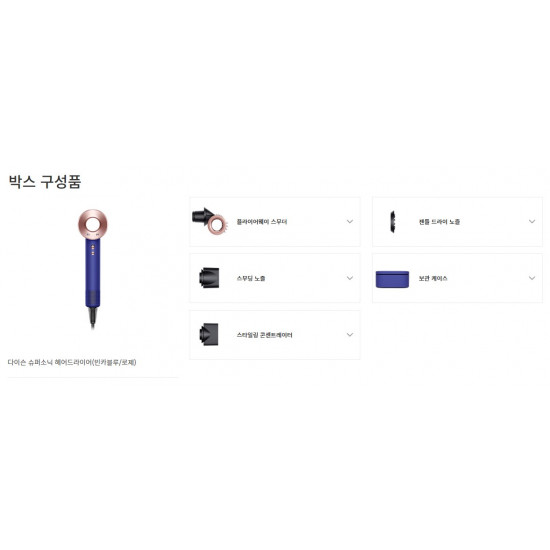This screenshot has height=550, width=550.
Task: Click the 보관 케이스 label text
Action: coord(433,278)
